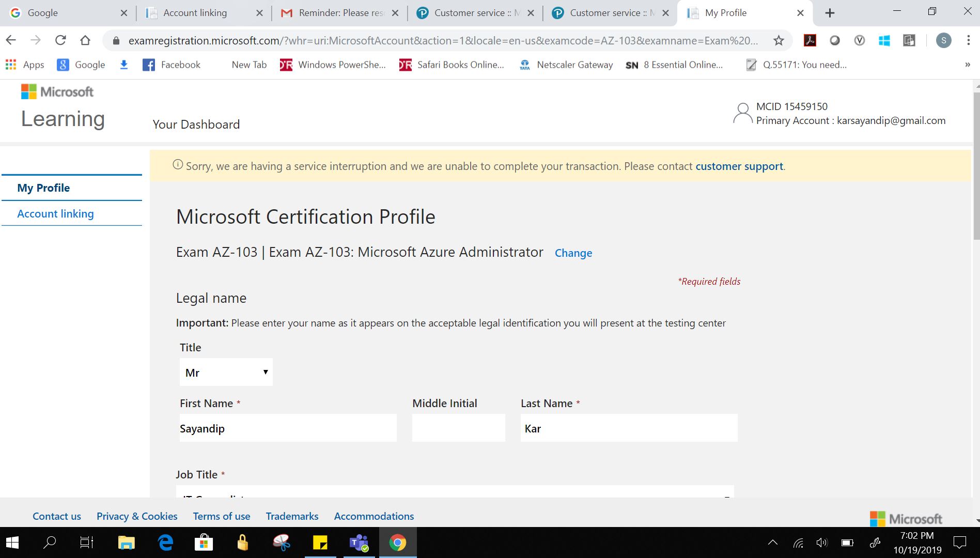
Task: Open the Google bookmark in bookmarks bar
Action: click(x=81, y=65)
